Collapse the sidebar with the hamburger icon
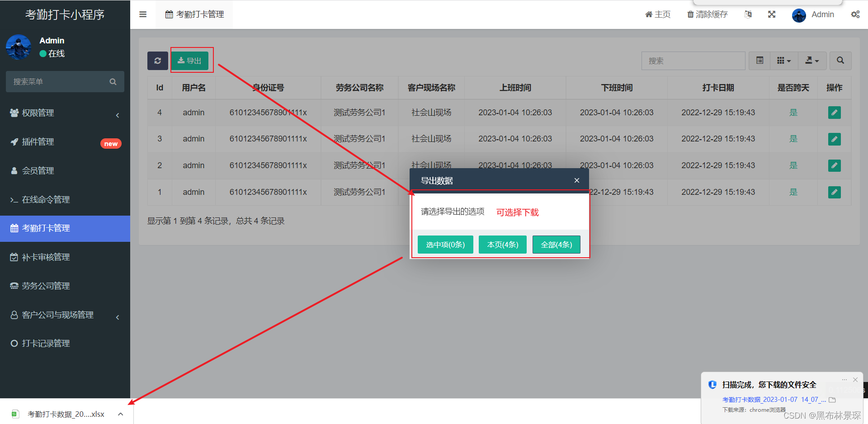868x424 pixels. pos(143,14)
